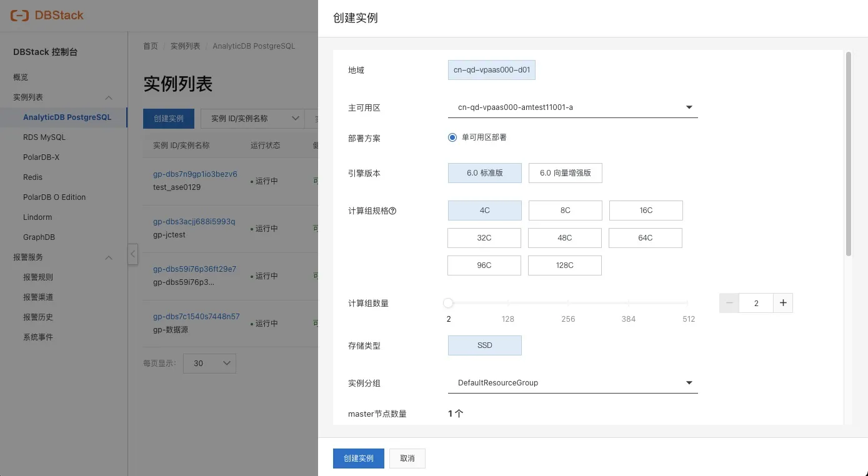The height and width of the screenshot is (476, 868).
Task: Open 报警规则 in the sidebar
Action: click(x=38, y=277)
